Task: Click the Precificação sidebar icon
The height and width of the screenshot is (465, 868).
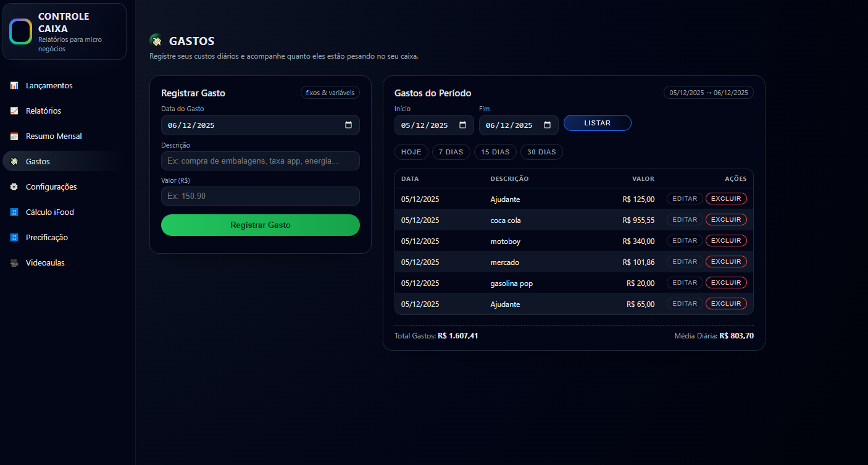Action: [x=14, y=238]
